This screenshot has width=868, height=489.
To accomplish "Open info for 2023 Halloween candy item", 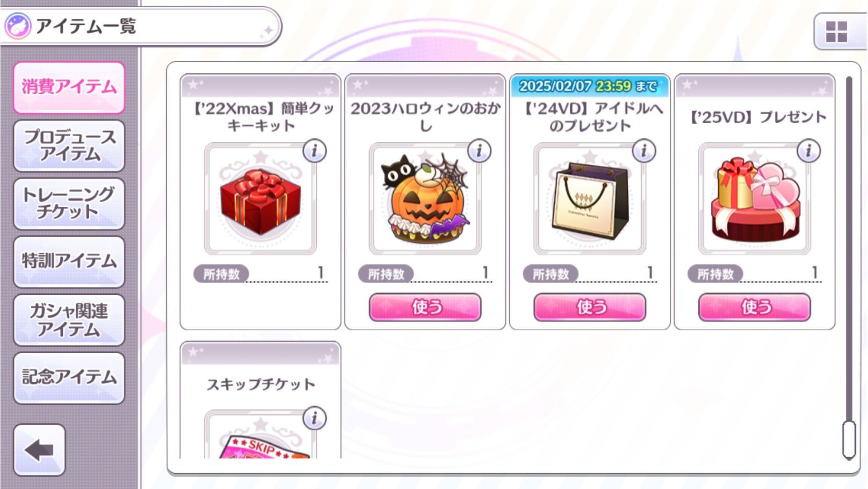I will tap(479, 151).
